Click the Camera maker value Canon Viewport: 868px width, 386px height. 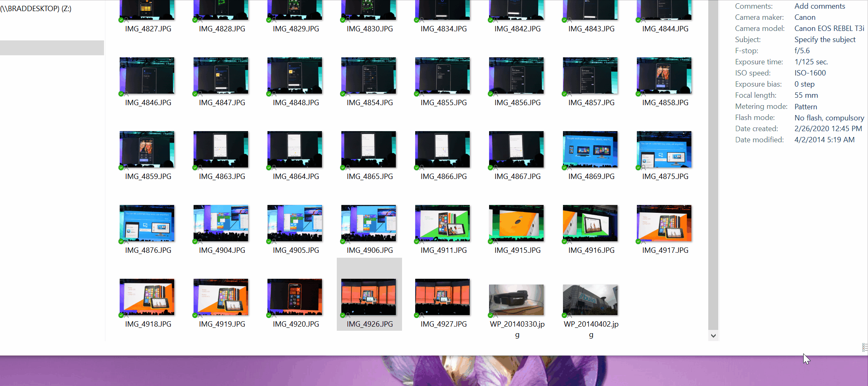[804, 17]
